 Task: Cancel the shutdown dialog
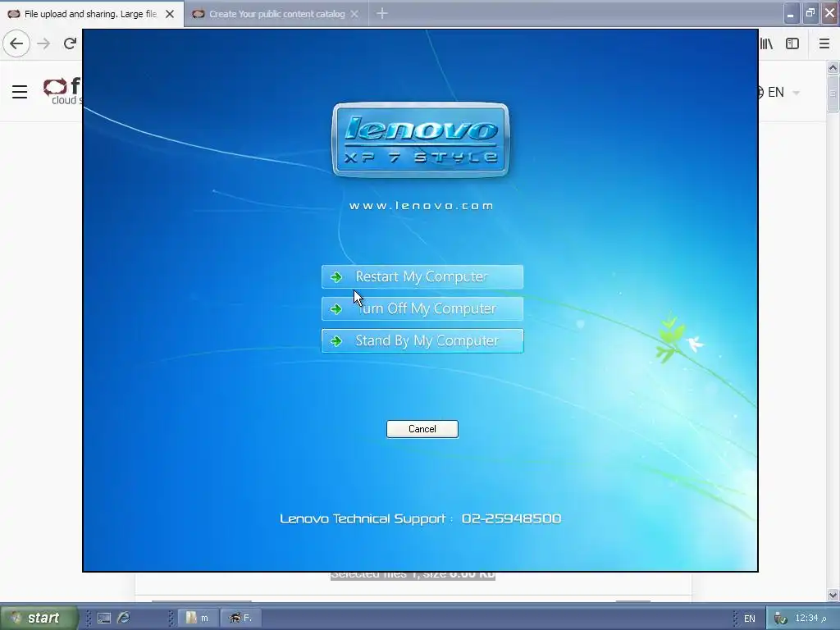tap(422, 429)
